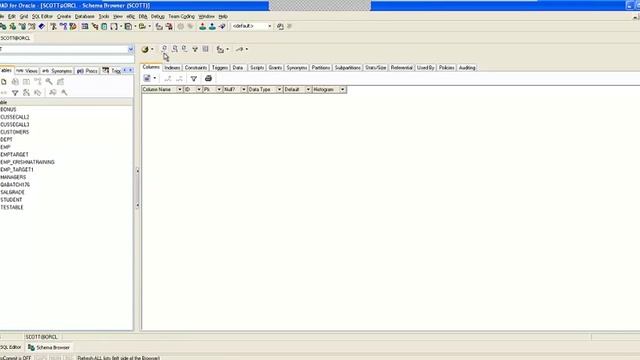Switch to the Scripts tab
This screenshot has width=640, height=360.
tap(257, 68)
